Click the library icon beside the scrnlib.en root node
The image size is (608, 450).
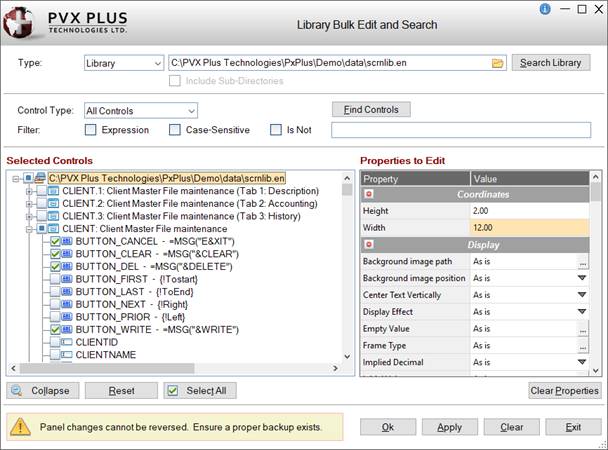(40, 178)
